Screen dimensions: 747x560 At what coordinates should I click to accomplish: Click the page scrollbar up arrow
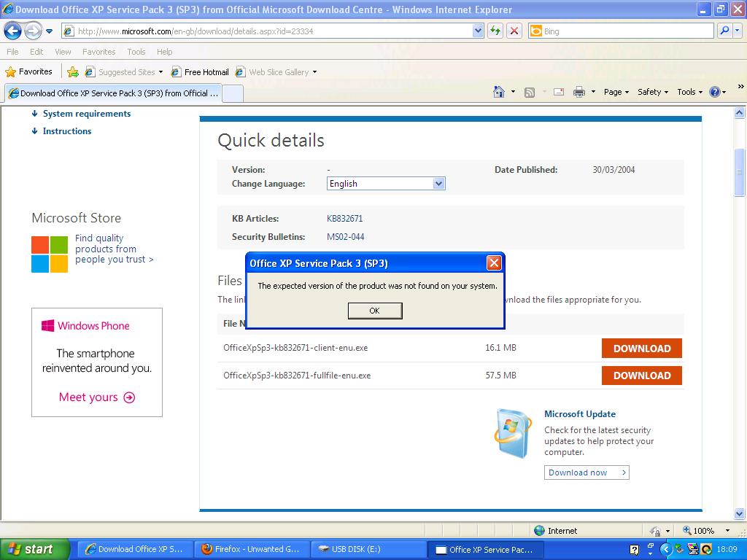point(740,113)
